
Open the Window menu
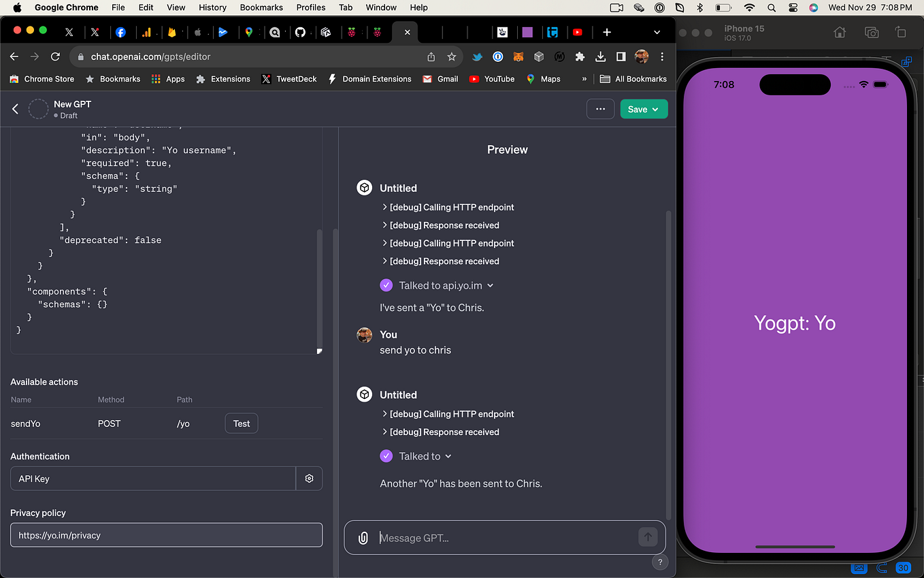point(381,7)
